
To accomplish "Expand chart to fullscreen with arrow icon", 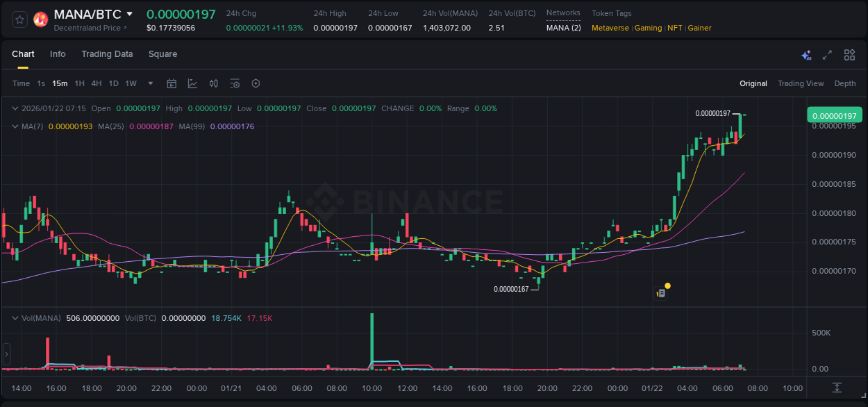I will (x=827, y=54).
